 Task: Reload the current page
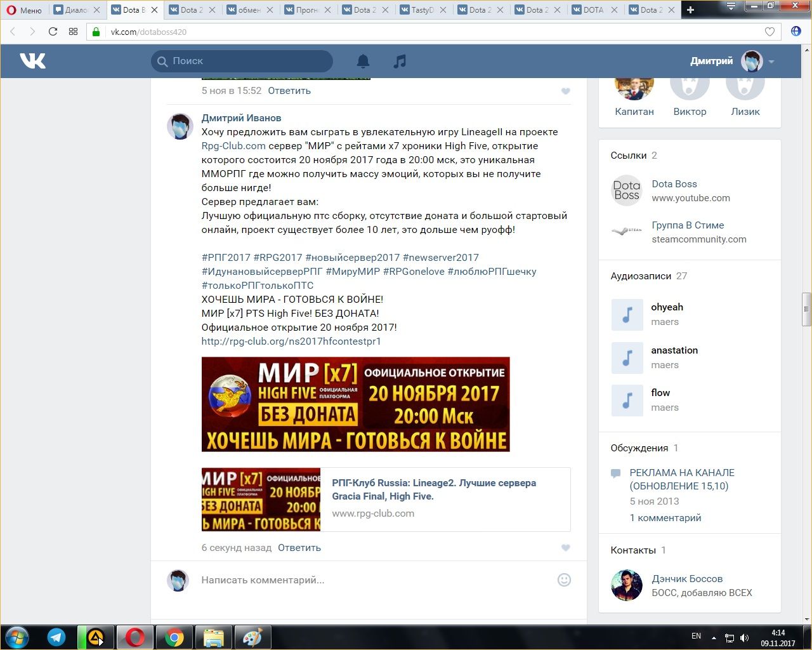tap(53, 32)
